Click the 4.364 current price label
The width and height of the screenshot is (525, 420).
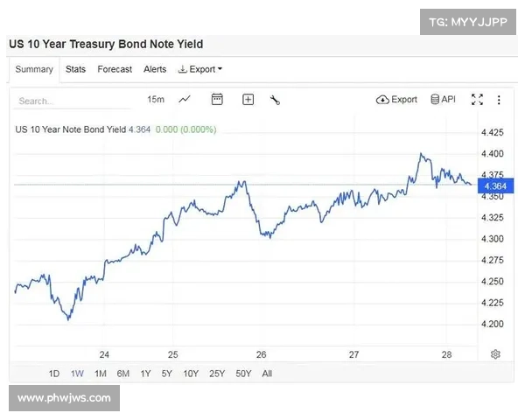(494, 185)
